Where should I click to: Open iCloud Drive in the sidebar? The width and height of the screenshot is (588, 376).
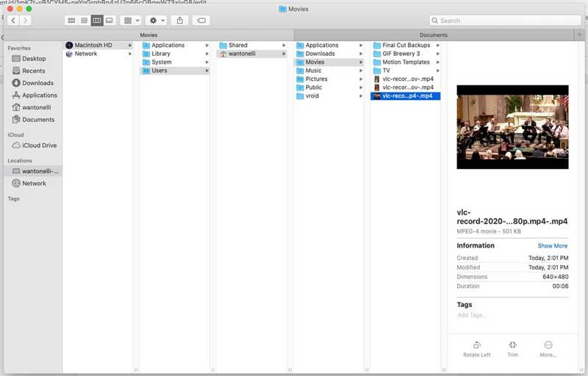click(34, 145)
